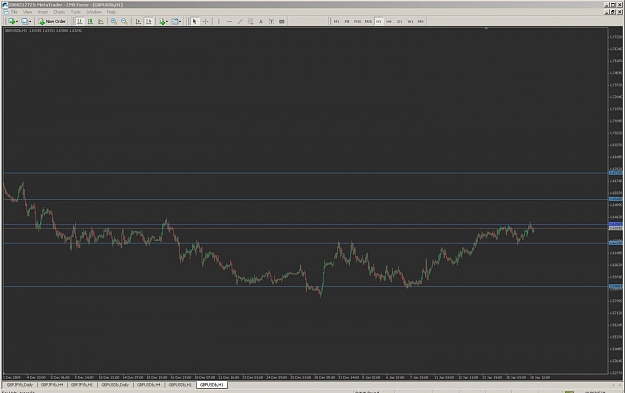The width and height of the screenshot is (625, 393).
Task: Open the arrows objects tool
Action: [x=282, y=22]
